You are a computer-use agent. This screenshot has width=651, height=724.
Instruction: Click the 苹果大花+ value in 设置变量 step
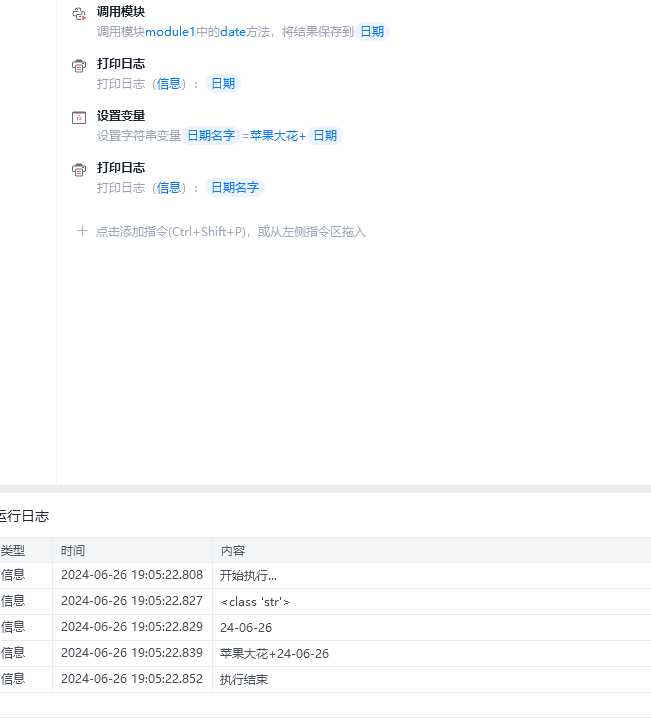[x=277, y=136]
